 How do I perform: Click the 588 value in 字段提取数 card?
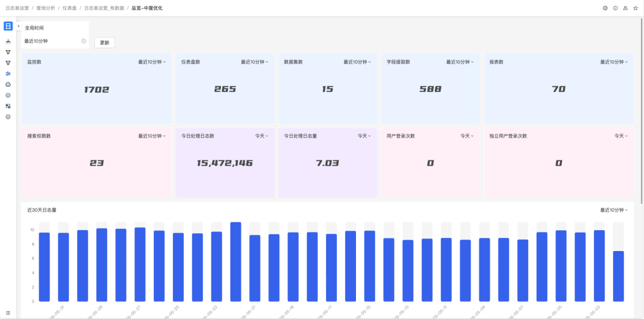[x=431, y=89]
